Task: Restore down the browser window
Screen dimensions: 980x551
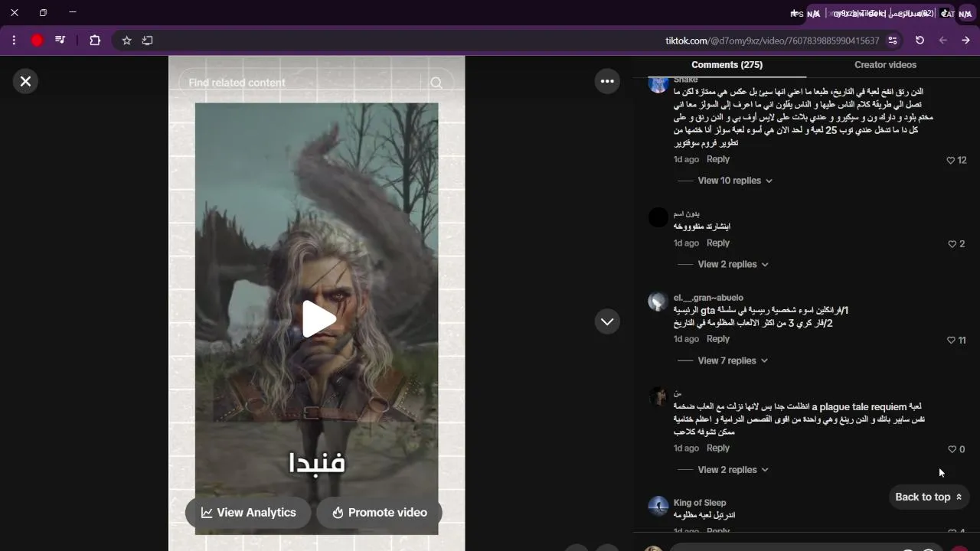Action: point(43,12)
